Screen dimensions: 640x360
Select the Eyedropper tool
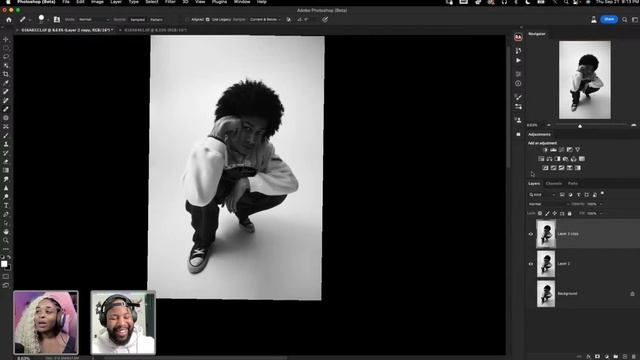click(x=6, y=83)
